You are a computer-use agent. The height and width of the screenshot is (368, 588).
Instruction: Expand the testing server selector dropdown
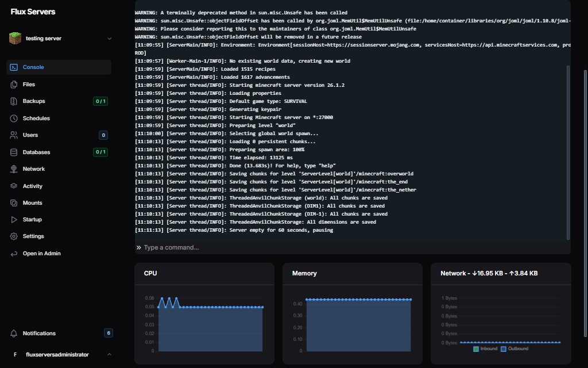click(60, 39)
